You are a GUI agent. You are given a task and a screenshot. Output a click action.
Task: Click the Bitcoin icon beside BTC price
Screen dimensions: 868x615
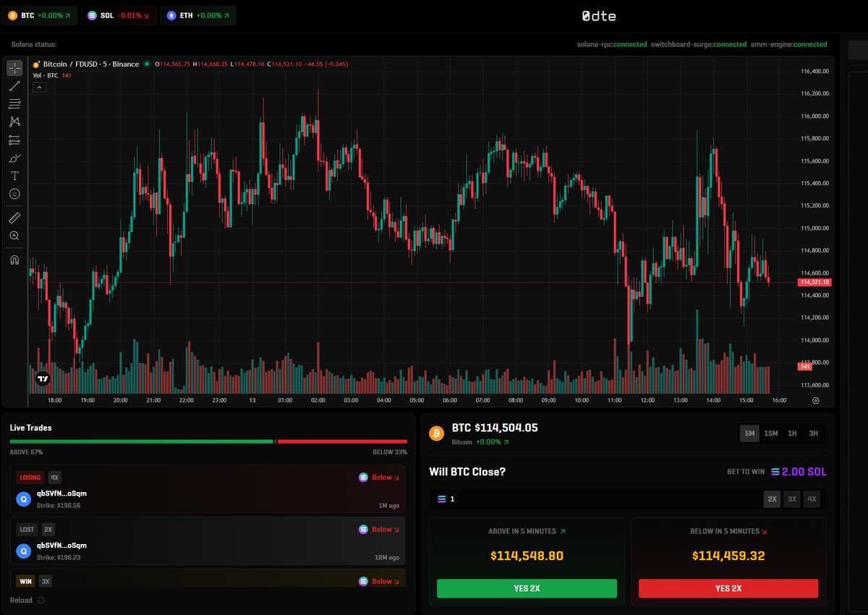coord(437,433)
